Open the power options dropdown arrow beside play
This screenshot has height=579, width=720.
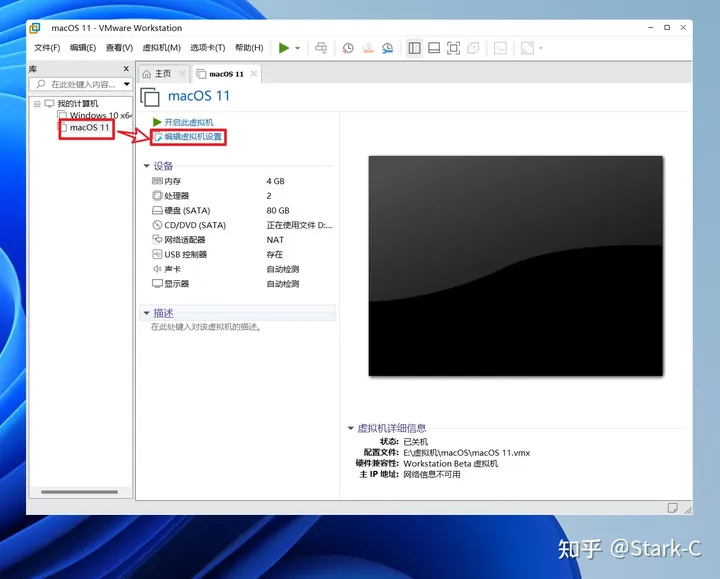(x=298, y=48)
